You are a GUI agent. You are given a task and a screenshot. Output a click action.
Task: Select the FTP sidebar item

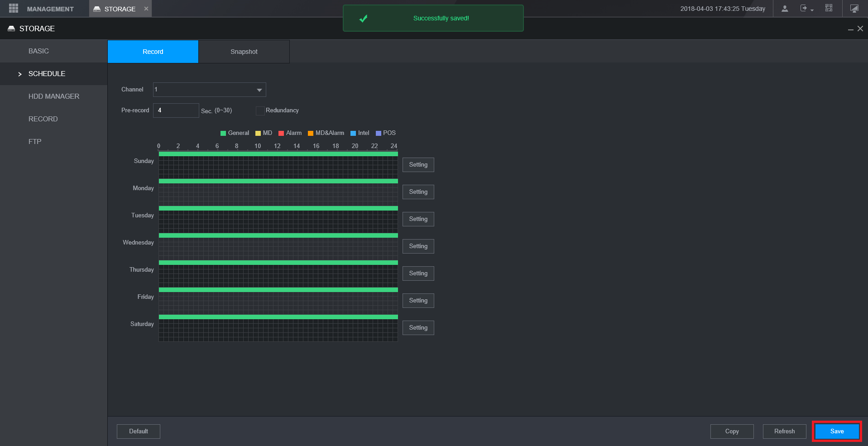coord(35,142)
